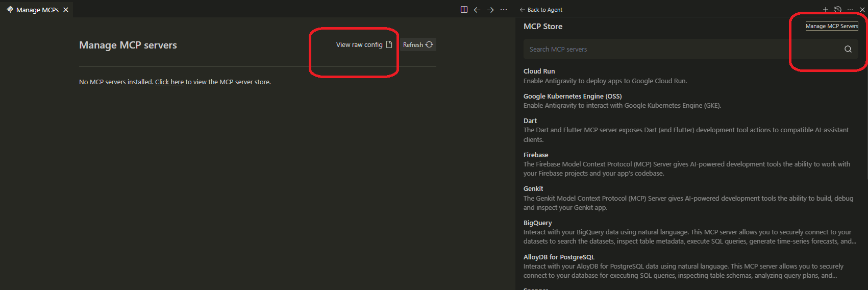Navigate back with the left arrow icon
Viewport: 868px width, 290px height.
point(477,10)
